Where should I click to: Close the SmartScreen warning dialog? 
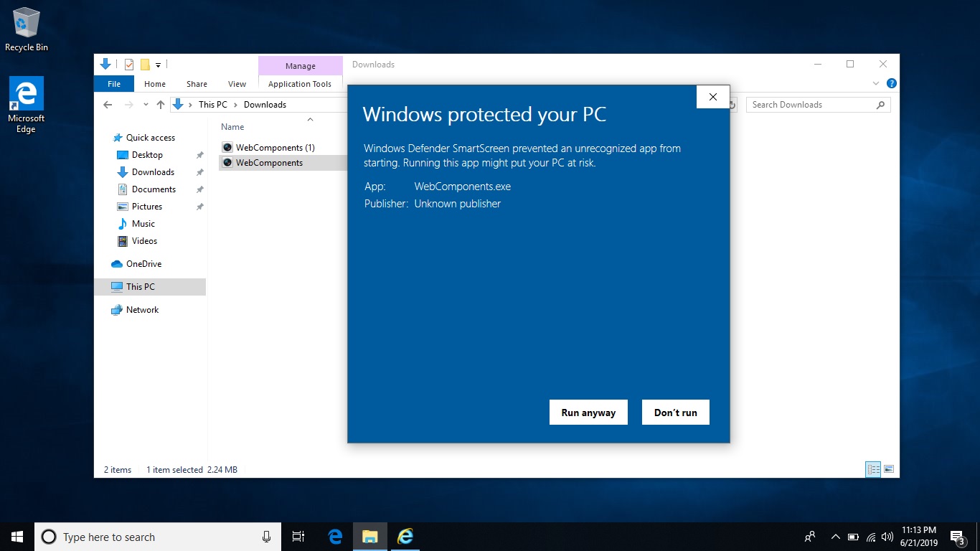pyautogui.click(x=712, y=97)
